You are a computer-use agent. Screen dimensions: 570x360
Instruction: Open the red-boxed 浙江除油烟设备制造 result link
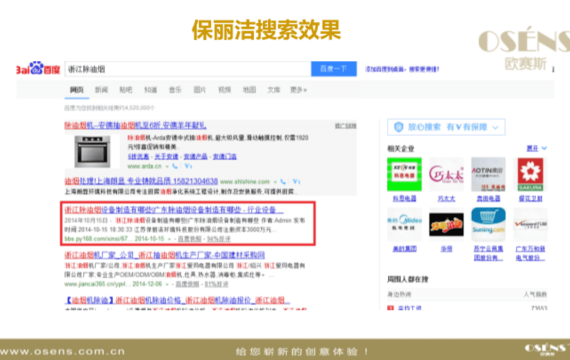click(173, 210)
